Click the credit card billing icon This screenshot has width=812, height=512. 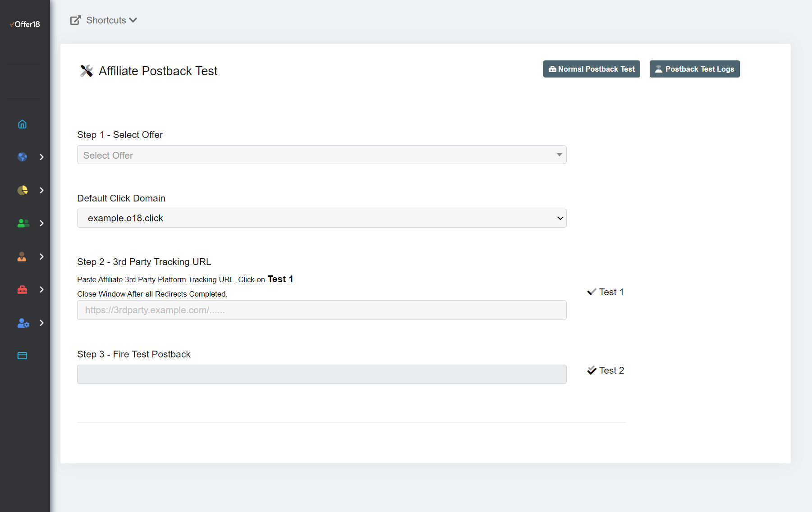tap(22, 356)
